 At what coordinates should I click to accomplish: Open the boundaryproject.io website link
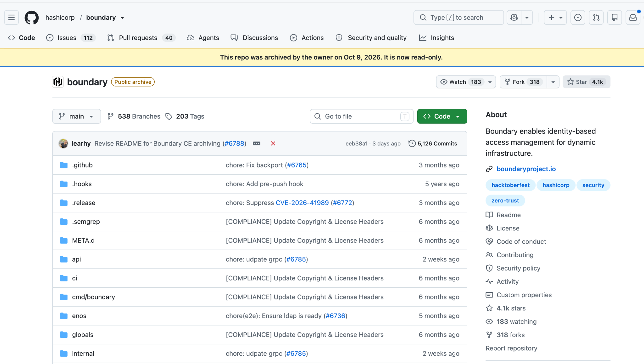tap(526, 169)
